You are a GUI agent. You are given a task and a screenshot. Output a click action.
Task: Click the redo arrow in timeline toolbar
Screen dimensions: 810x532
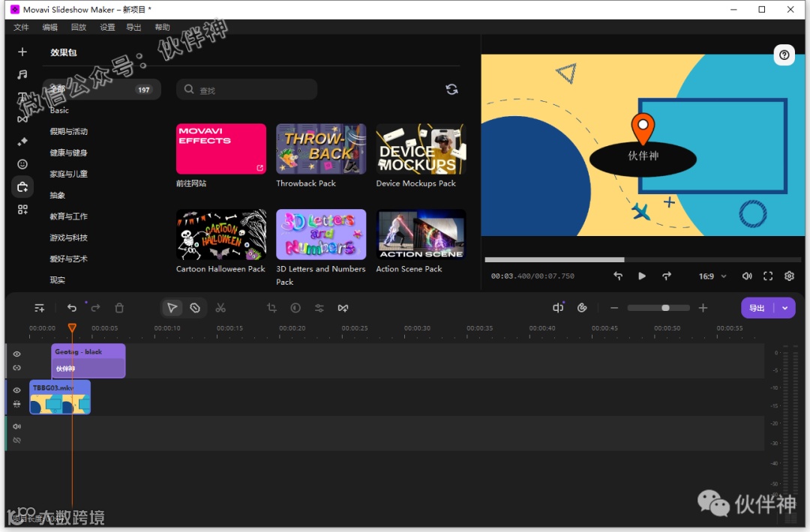[x=95, y=308]
